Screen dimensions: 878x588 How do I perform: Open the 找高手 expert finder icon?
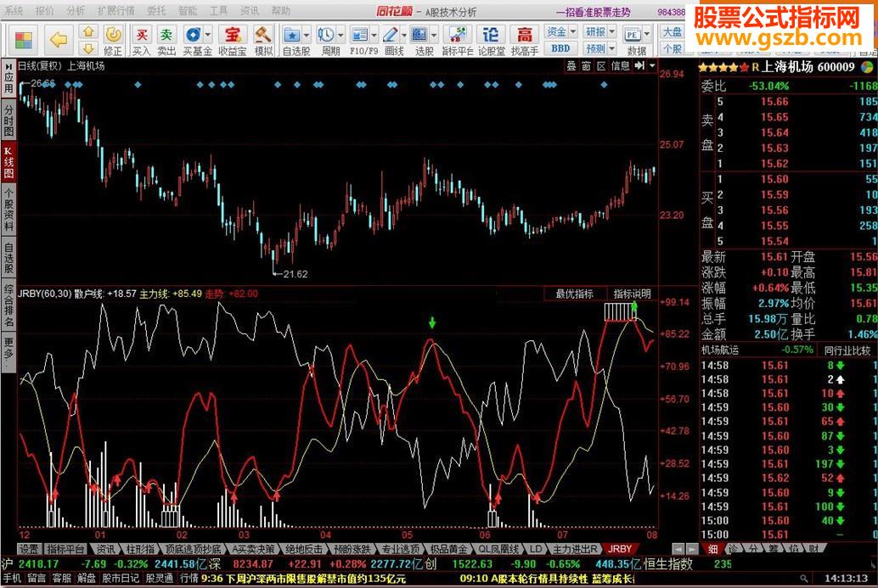tap(525, 41)
